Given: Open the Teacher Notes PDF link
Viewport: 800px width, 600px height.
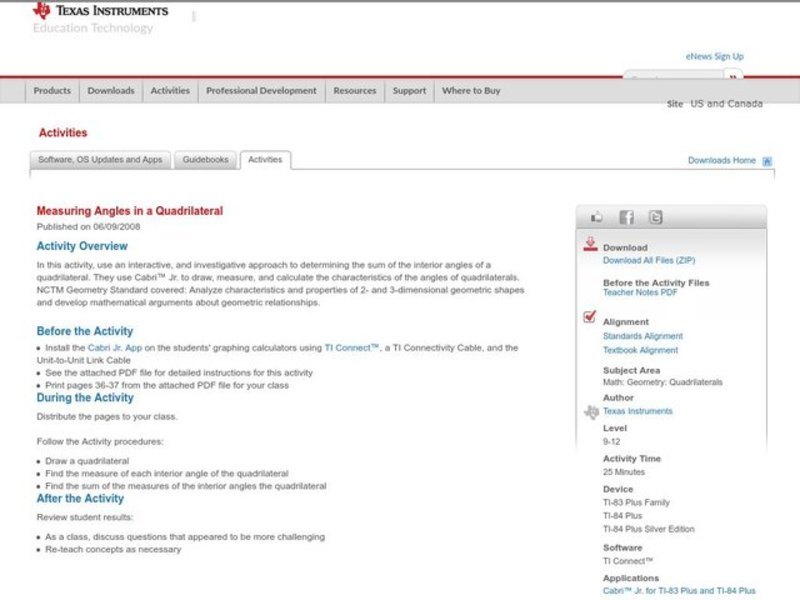Looking at the screenshot, I should (x=640, y=293).
